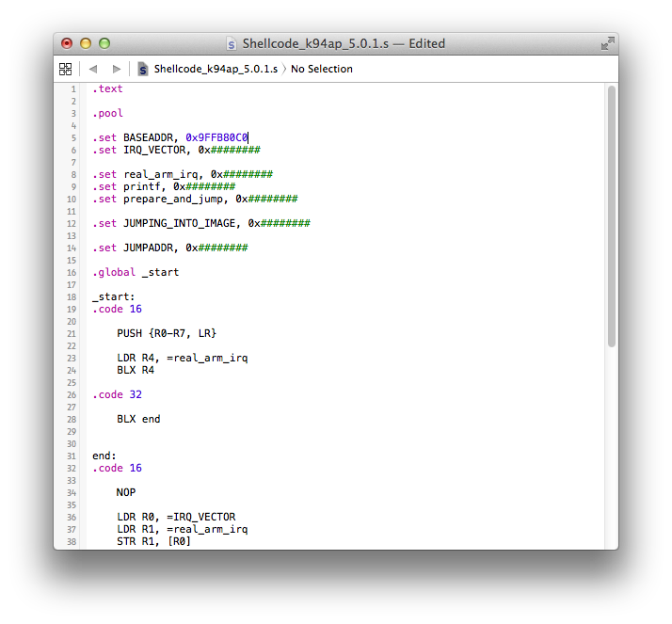Click the .text directive on line 1
This screenshot has height=624, width=672.
tap(107, 88)
